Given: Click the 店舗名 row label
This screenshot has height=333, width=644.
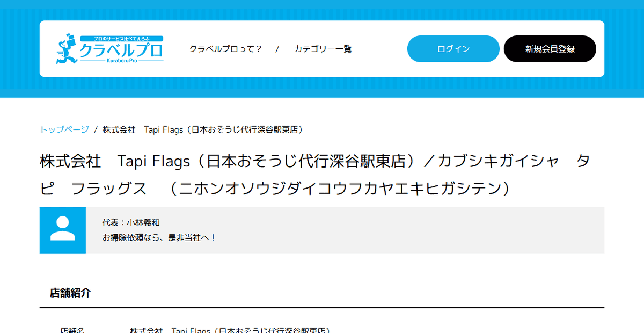Looking at the screenshot, I should 72,330.
